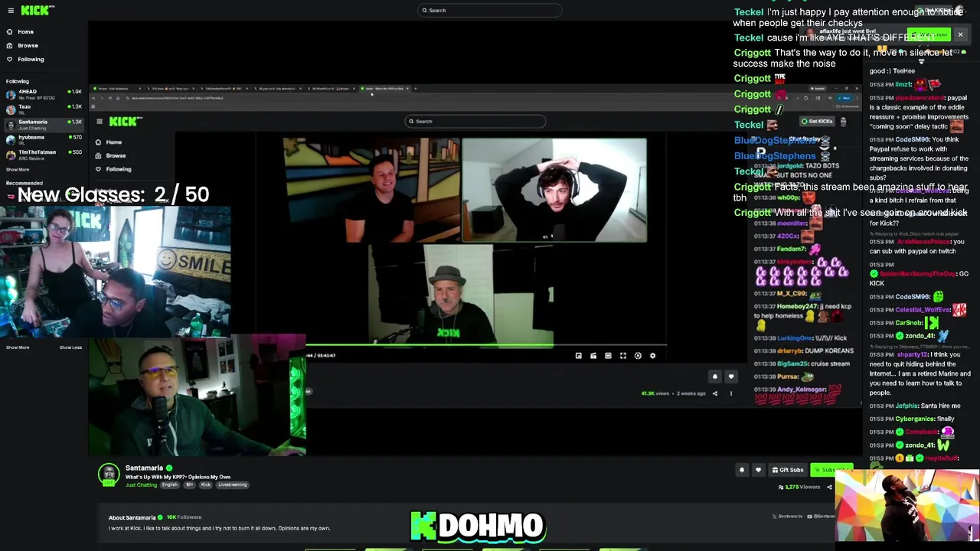Click the Get KICKs button

tap(818, 121)
